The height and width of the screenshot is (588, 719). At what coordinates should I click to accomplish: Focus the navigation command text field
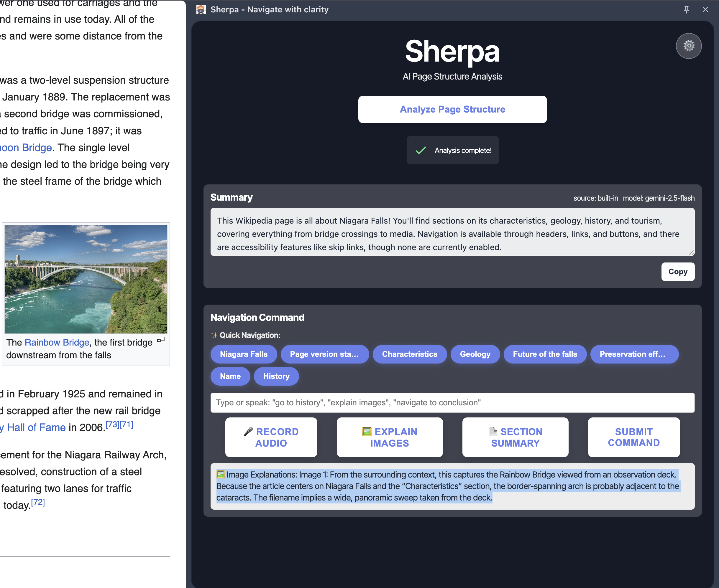[452, 402]
